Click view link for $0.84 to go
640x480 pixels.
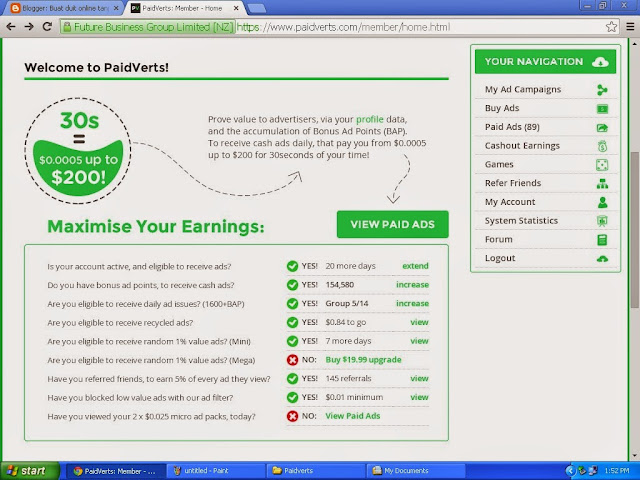tap(419, 322)
